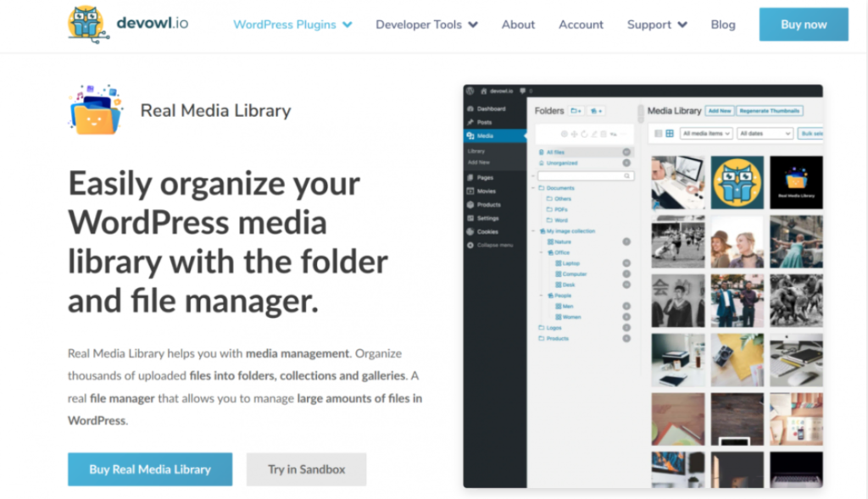
Task: Open the All media items dropdown
Action: pos(706,133)
